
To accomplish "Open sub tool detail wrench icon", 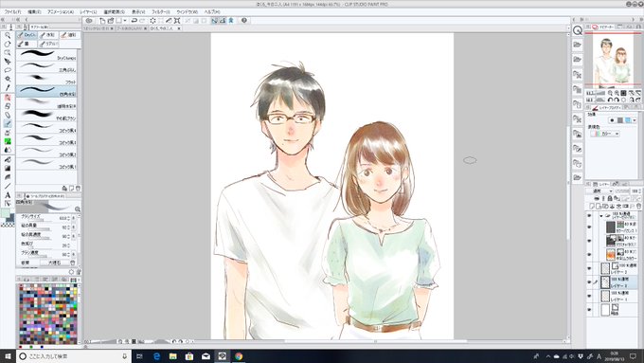I will (x=78, y=272).
